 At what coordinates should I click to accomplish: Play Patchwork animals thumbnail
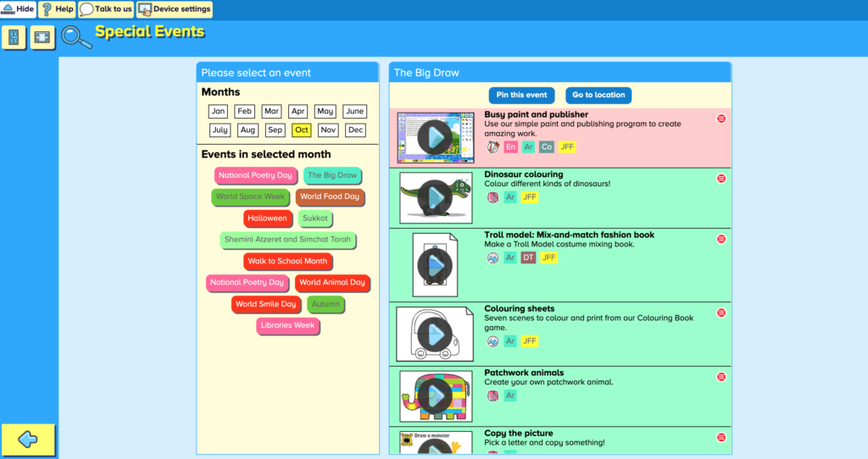pyautogui.click(x=435, y=396)
